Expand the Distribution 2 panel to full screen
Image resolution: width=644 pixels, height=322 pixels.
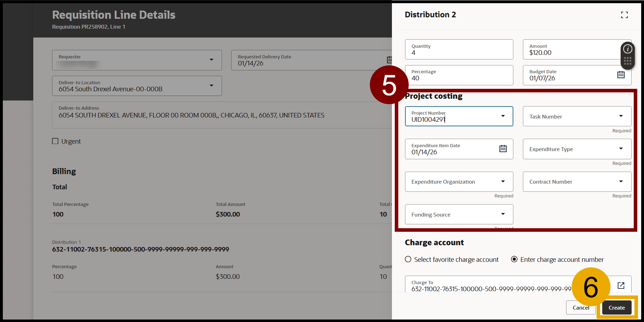[624, 15]
